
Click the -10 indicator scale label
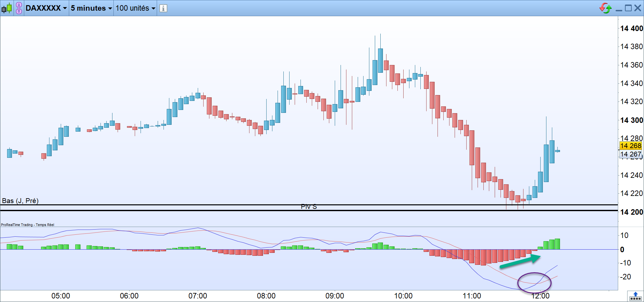point(625,263)
